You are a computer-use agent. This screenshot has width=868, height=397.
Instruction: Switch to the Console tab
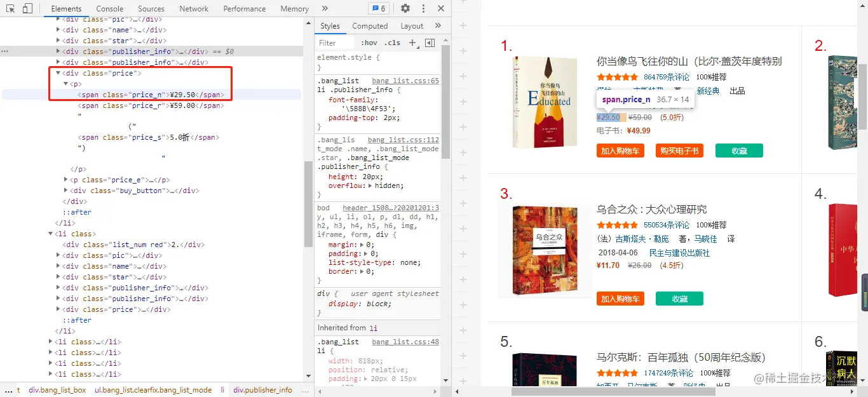pyautogui.click(x=110, y=9)
